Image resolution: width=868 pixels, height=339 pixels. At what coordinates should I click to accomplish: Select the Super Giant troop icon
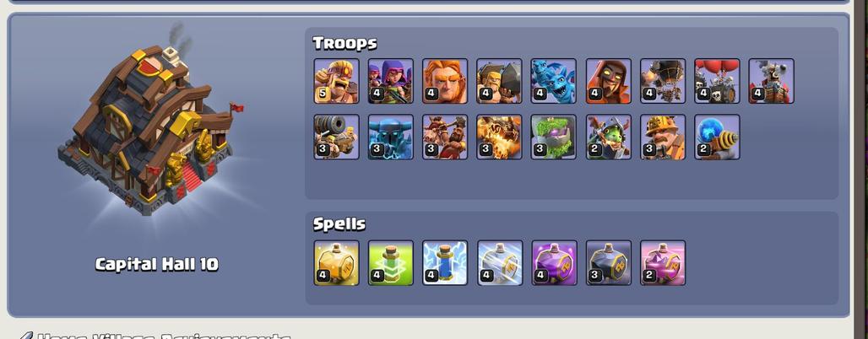tap(444, 81)
